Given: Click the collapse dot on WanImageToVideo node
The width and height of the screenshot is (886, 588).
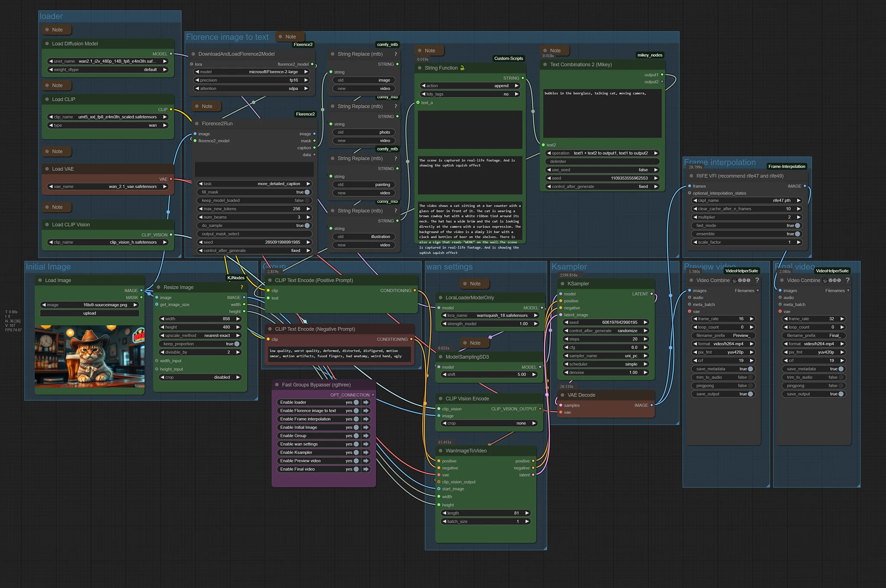Looking at the screenshot, I should click(x=441, y=451).
